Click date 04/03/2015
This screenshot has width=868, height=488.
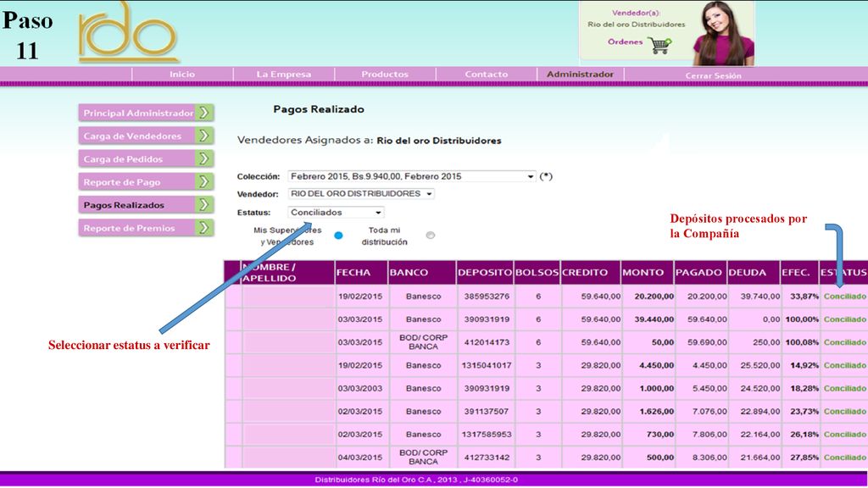coord(360,457)
